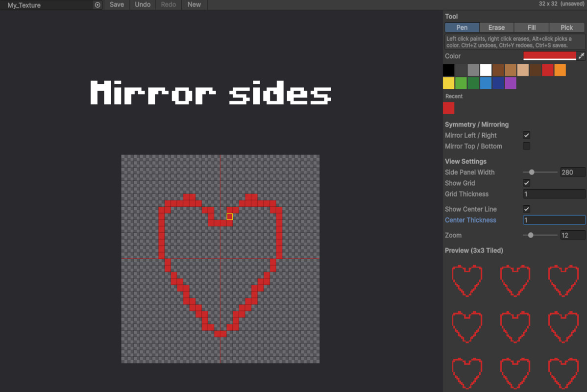The image size is (587, 392).
Task: Click the highlighted pixel on the canvas
Action: (229, 217)
